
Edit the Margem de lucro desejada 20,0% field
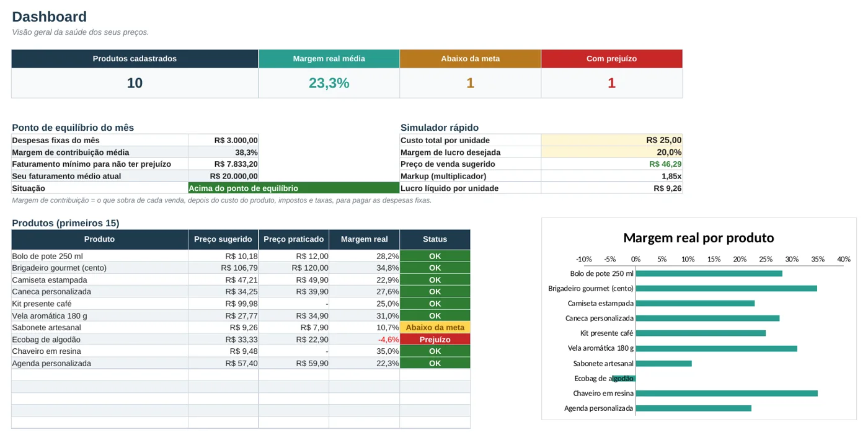[611, 152]
